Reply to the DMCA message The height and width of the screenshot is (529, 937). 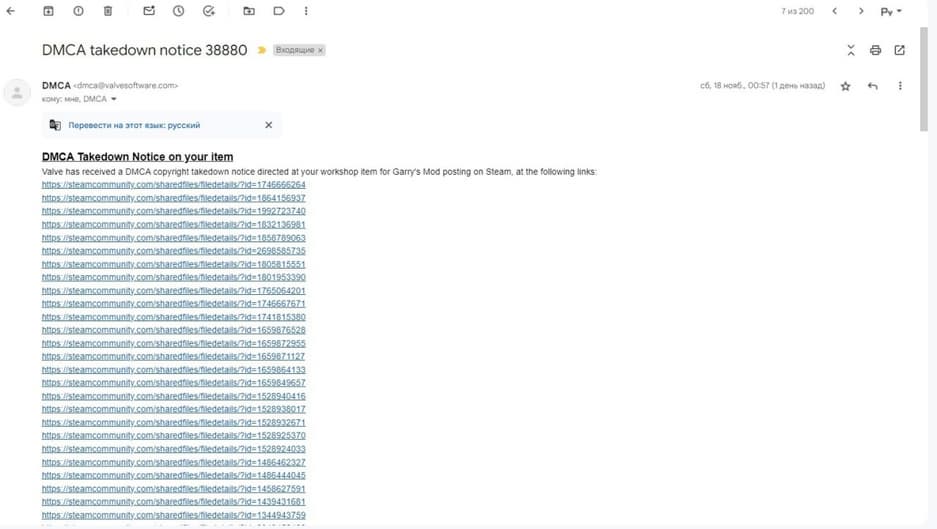(x=872, y=86)
